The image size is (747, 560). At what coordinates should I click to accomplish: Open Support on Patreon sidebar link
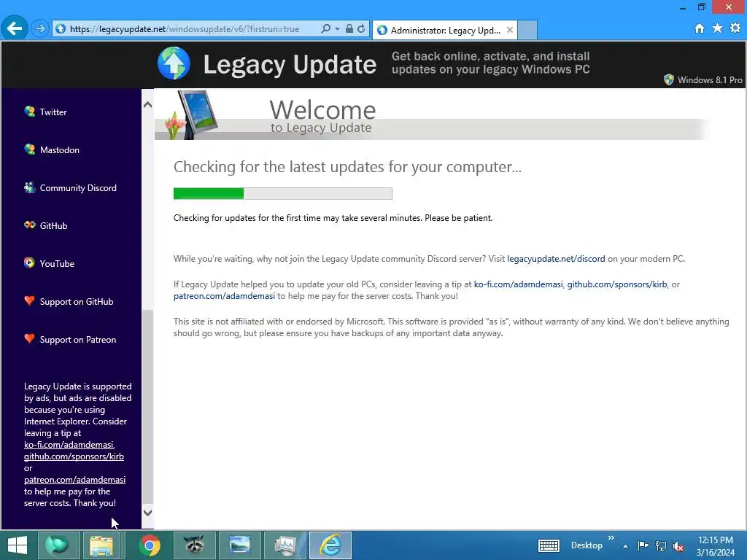click(x=78, y=340)
